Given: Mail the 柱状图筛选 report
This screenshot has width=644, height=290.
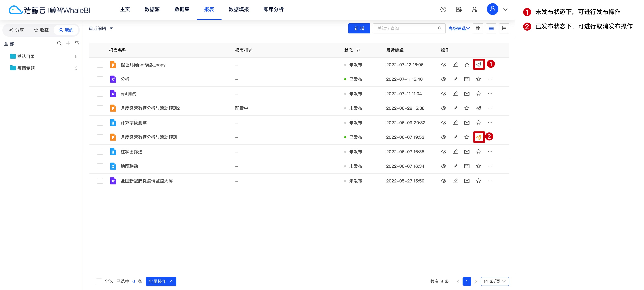Looking at the screenshot, I should pyautogui.click(x=467, y=152).
